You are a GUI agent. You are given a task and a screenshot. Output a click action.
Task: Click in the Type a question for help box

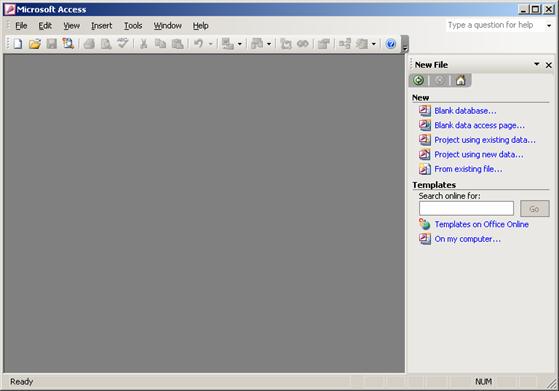(495, 25)
